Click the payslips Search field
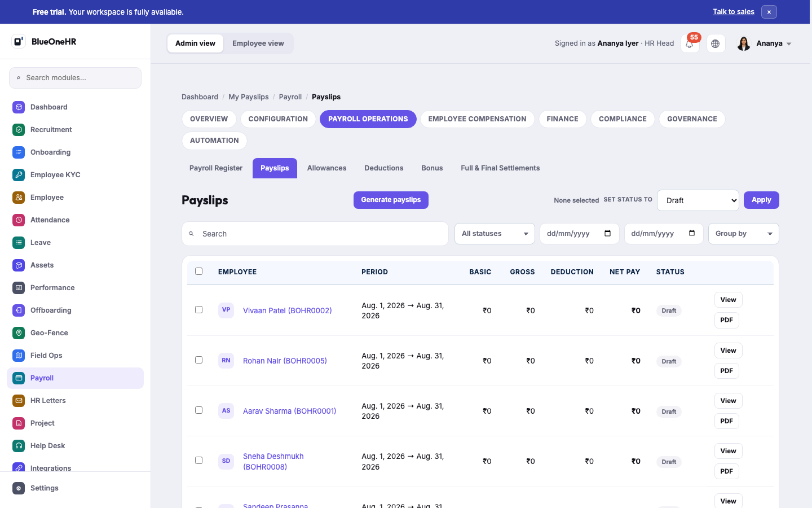Viewport: 812px width, 508px height. (x=315, y=234)
